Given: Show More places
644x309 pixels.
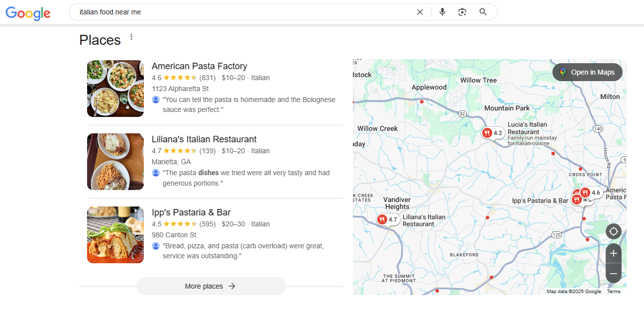Looking at the screenshot, I should click(x=211, y=286).
